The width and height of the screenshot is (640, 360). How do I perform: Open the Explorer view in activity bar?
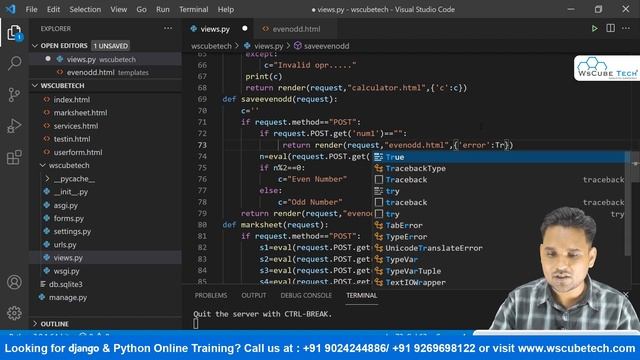14,33
